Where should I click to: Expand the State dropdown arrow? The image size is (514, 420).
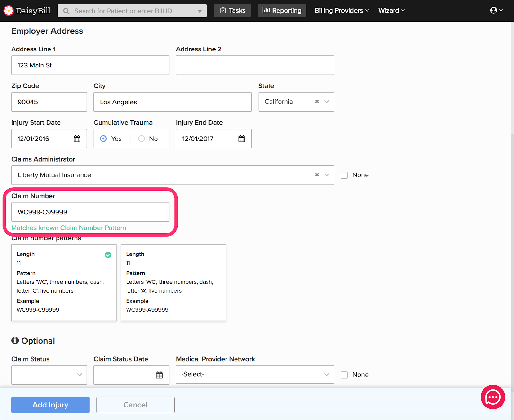[327, 102]
